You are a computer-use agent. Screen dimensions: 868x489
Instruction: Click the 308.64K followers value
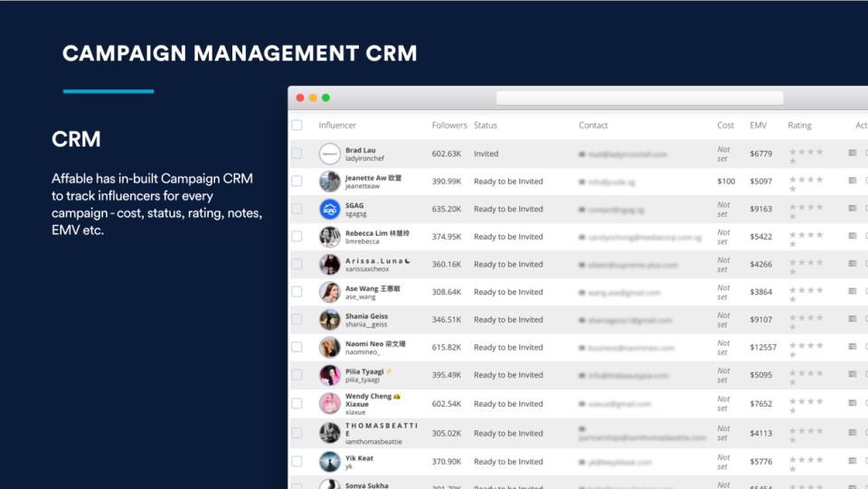point(447,292)
